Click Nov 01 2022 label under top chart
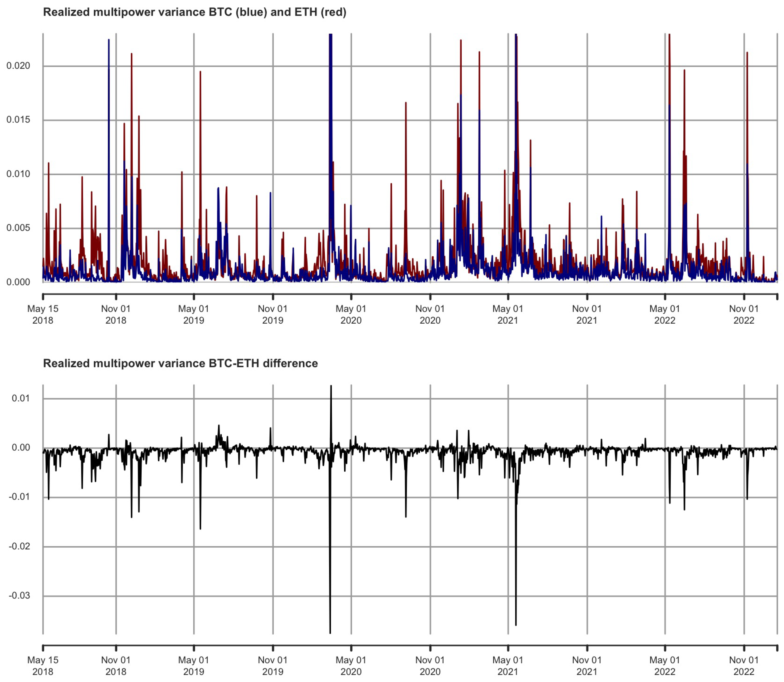 [x=744, y=314]
